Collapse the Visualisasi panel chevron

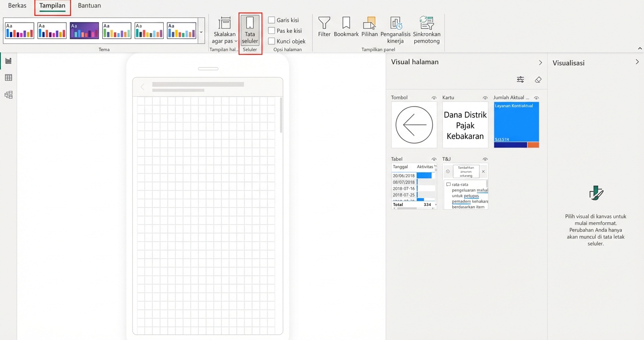coord(637,62)
